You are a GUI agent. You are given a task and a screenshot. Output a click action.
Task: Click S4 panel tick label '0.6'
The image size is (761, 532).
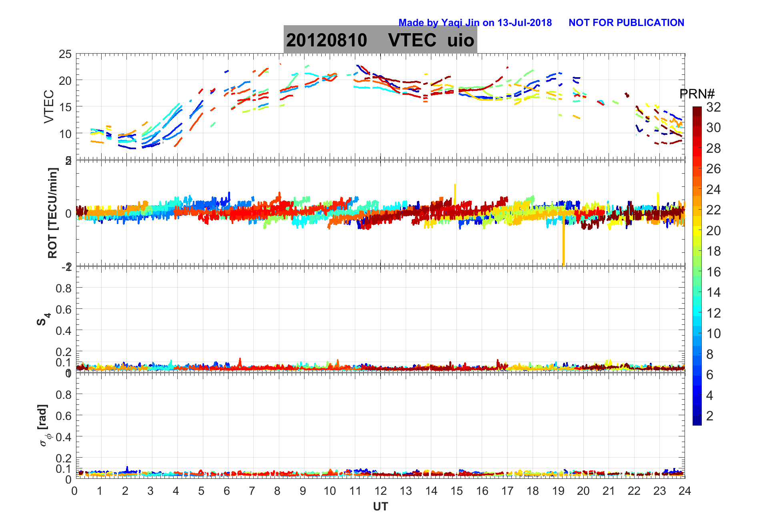(x=64, y=310)
